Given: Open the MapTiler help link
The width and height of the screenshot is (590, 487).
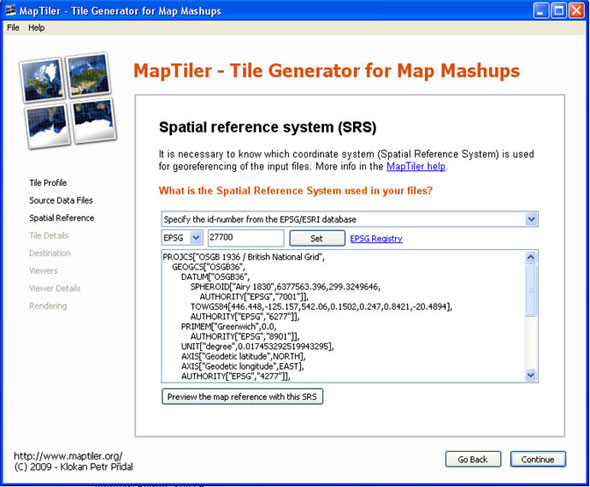Looking at the screenshot, I should [x=416, y=166].
